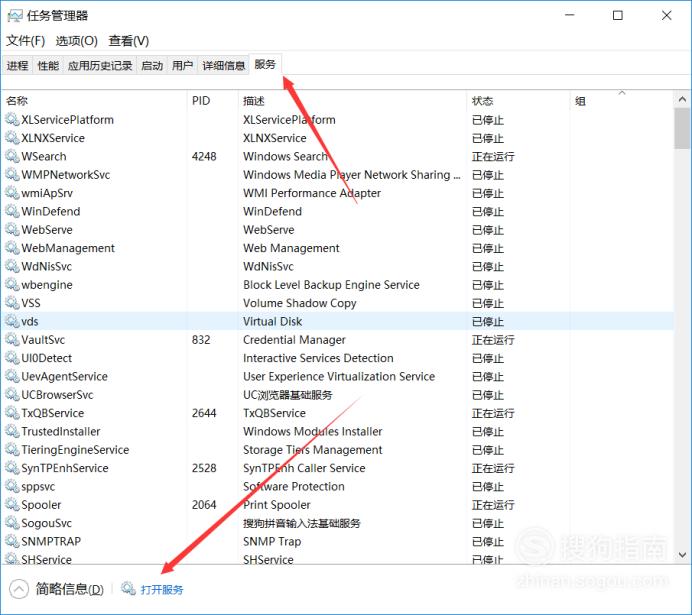Open the 查看(V) menu

[x=128, y=41]
